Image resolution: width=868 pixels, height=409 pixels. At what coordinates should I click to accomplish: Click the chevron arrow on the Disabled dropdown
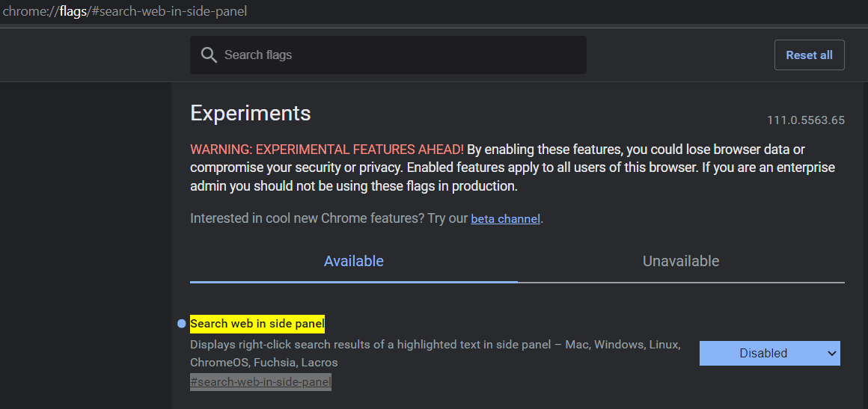click(831, 354)
